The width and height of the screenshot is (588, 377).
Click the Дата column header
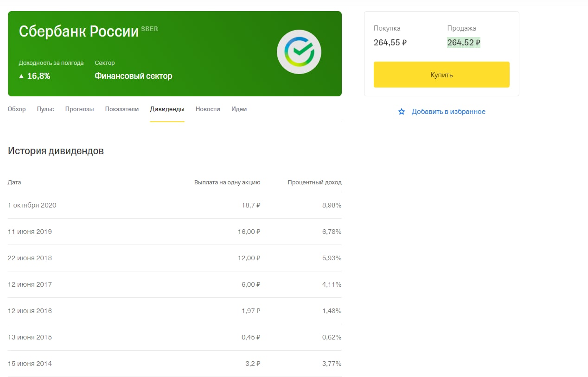coord(14,182)
